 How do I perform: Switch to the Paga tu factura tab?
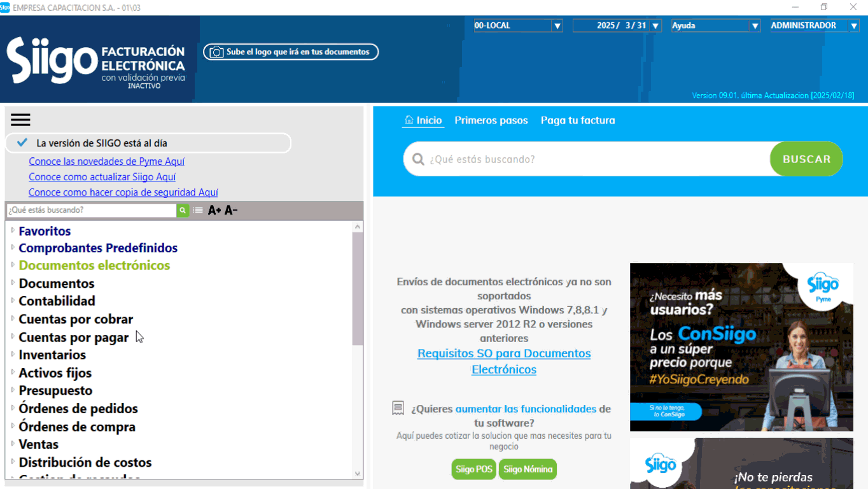tap(578, 120)
